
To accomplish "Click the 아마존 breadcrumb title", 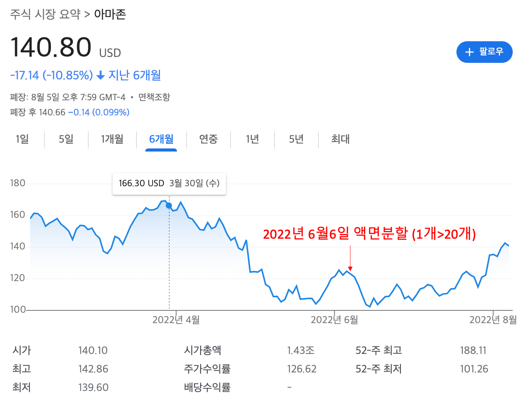I will click(x=110, y=15).
